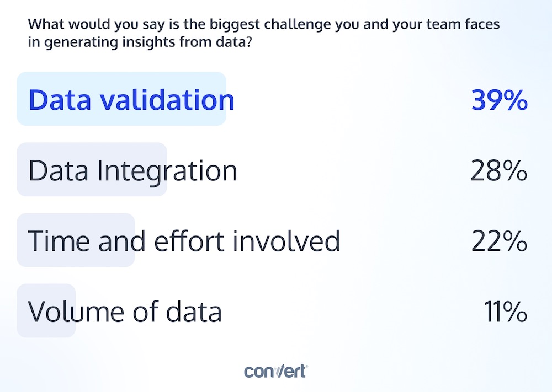Click the Convert logo at bottom

pyautogui.click(x=276, y=371)
